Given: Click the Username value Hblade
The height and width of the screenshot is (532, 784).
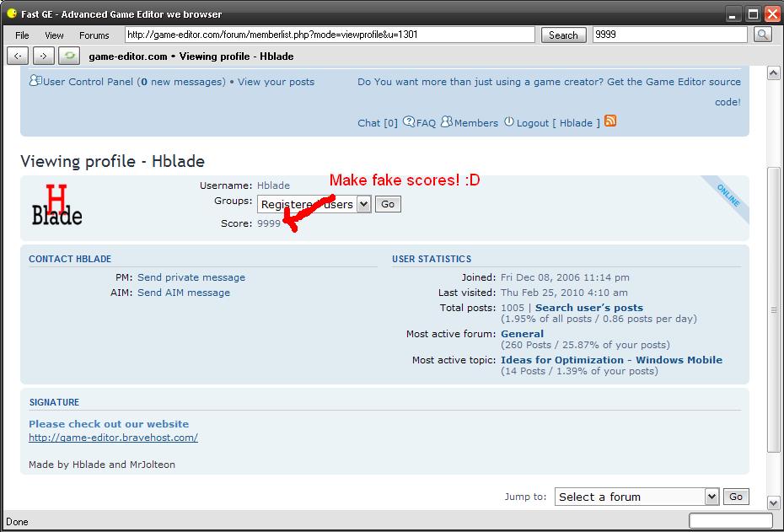Looking at the screenshot, I should pos(273,185).
